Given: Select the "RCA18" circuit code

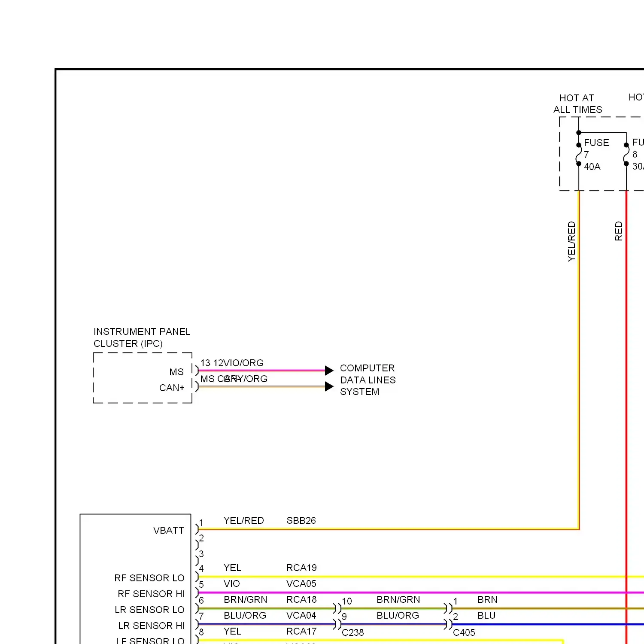Looking at the screenshot, I should tap(301, 599).
